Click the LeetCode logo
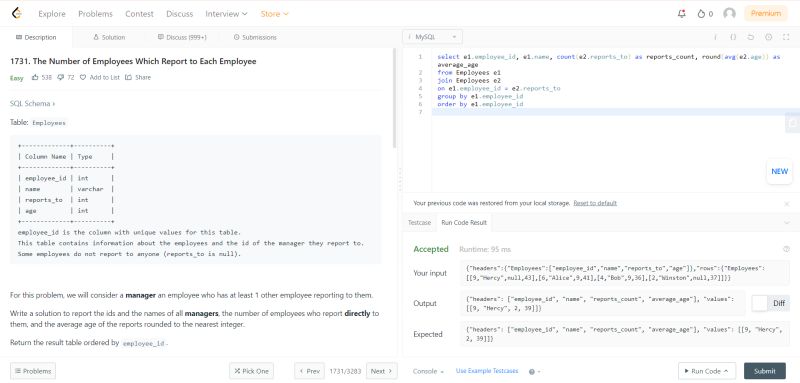 [17, 14]
